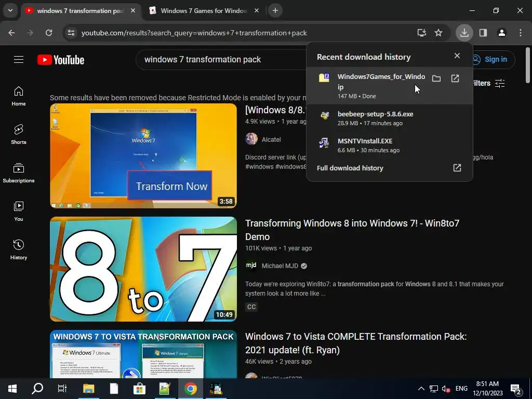
Task: Open network tray icon
Action: (434, 389)
